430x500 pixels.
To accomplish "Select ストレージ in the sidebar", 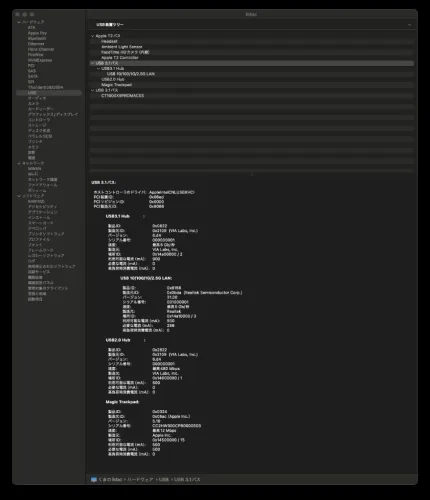I will (x=37, y=125).
